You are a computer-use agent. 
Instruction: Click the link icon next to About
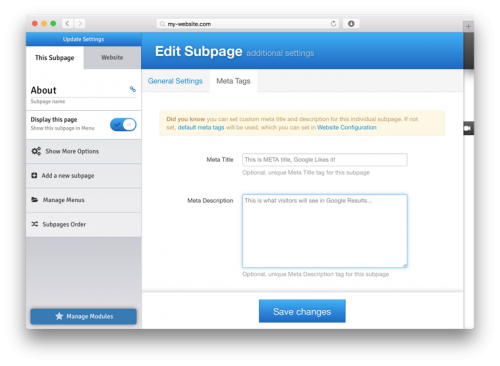pos(133,89)
